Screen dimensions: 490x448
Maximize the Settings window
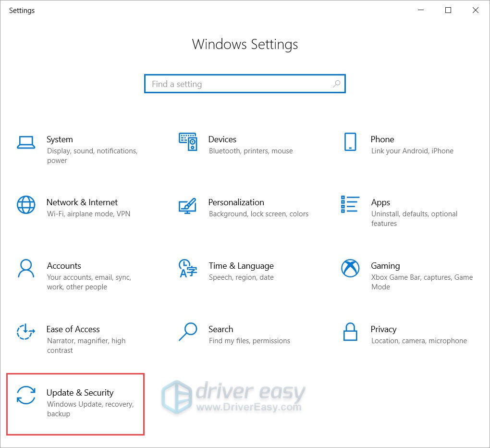point(448,10)
